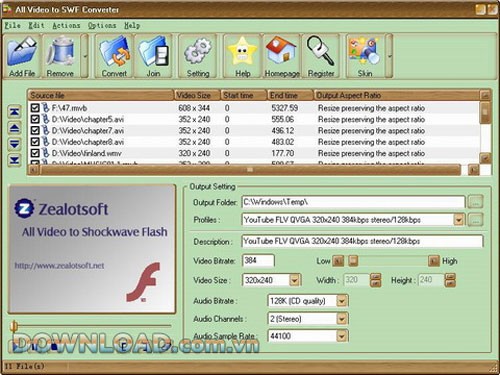Viewport: 500px width, 375px height.
Task: Open the Video Size 320x240 dropdown
Action: point(294,280)
